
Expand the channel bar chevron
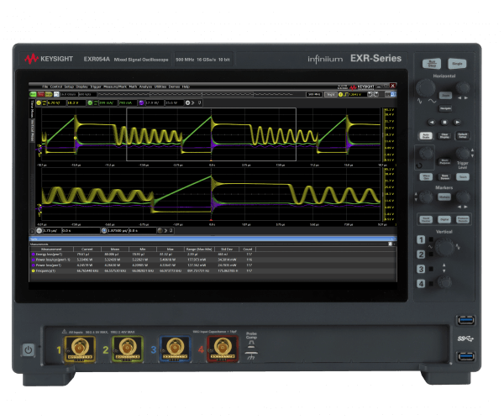pos(193,102)
